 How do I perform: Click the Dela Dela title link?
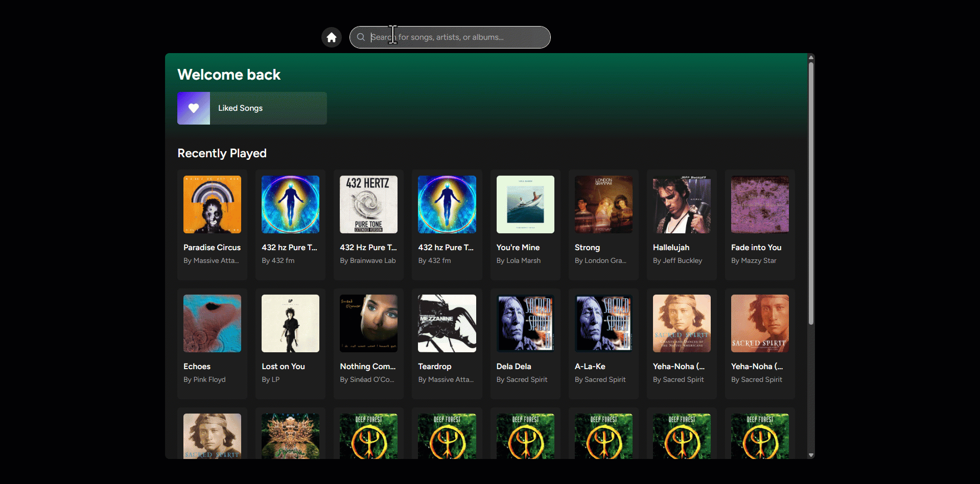(x=514, y=367)
